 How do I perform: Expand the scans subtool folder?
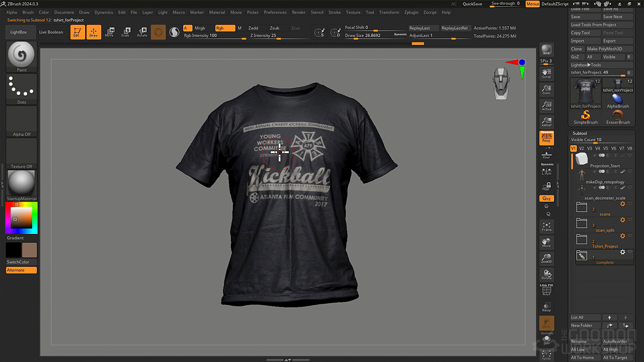click(x=582, y=207)
